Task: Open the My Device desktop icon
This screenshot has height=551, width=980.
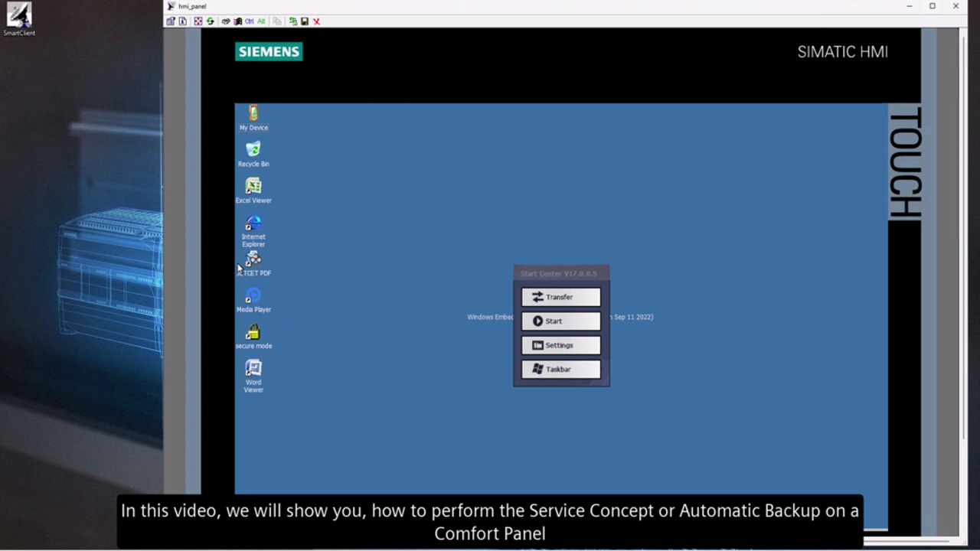Action: (253, 114)
